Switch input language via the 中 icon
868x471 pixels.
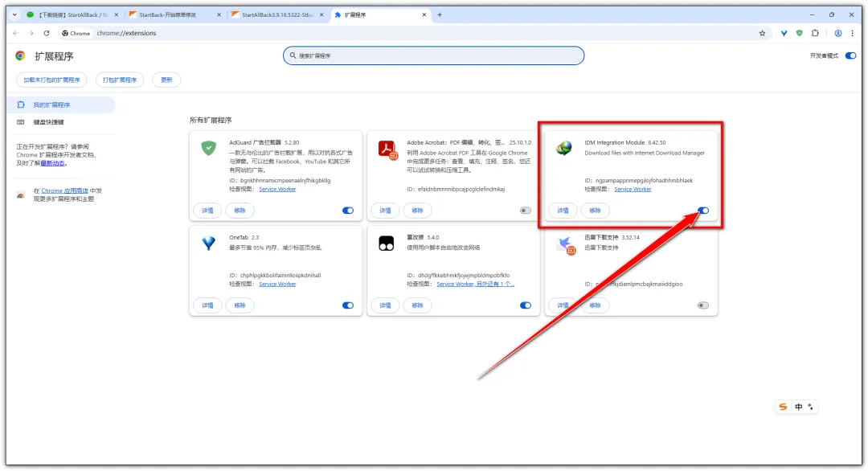pos(798,407)
